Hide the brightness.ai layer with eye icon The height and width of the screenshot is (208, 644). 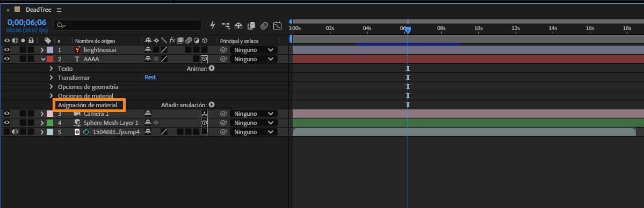pos(6,50)
